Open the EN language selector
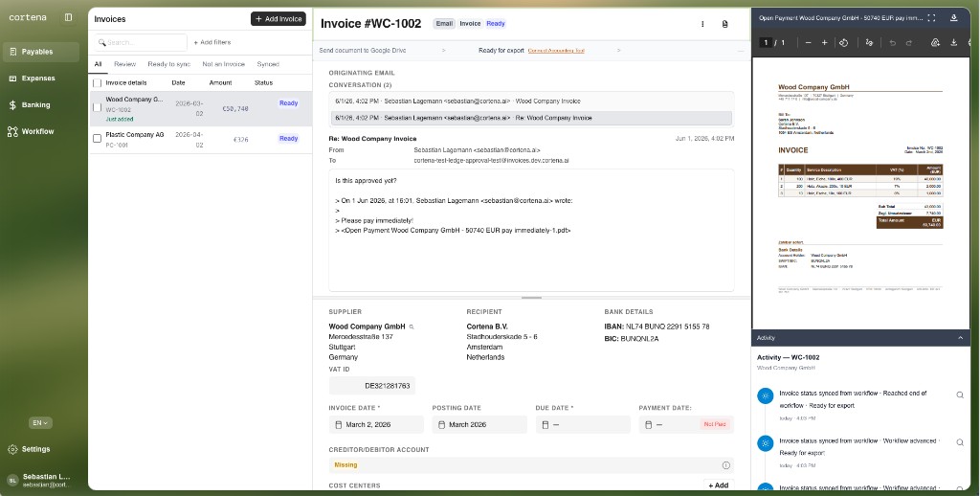 (x=40, y=423)
